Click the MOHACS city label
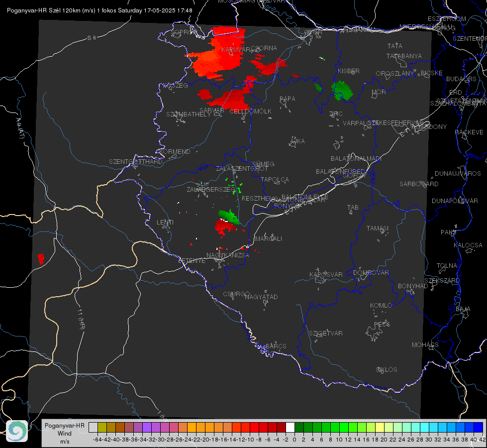487x448 pixels. click(x=425, y=345)
